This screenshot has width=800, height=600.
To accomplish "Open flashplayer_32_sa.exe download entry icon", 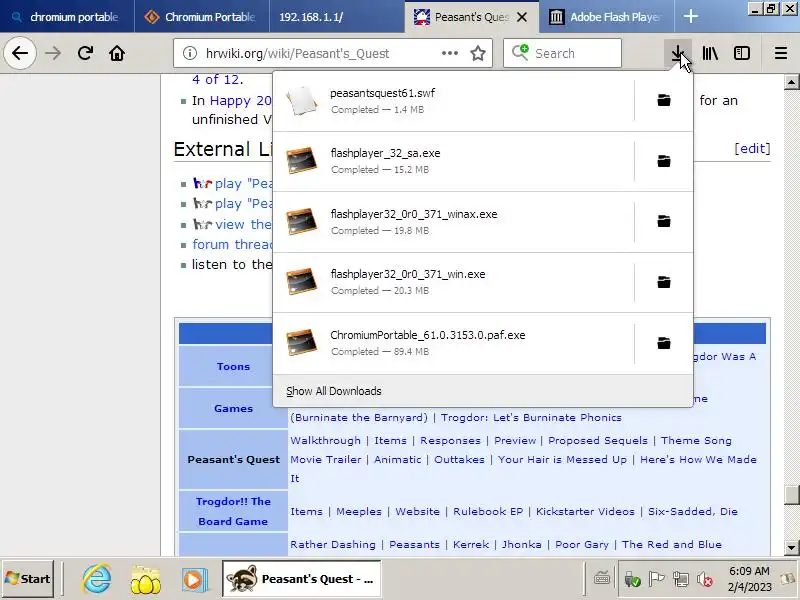I will (x=302, y=161).
